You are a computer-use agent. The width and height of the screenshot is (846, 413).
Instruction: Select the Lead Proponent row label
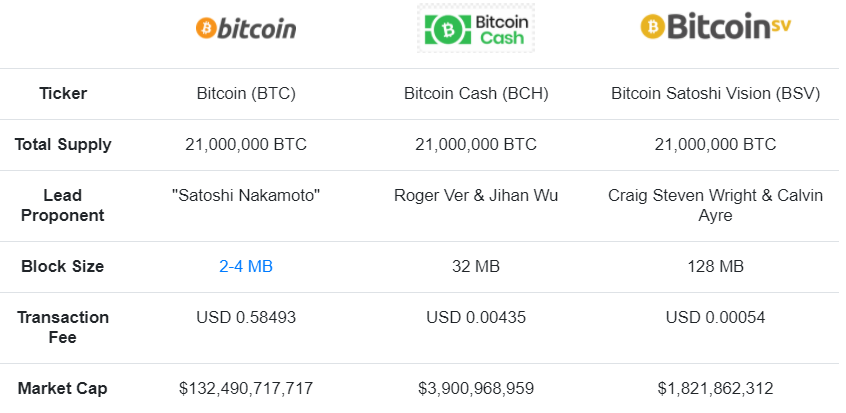pyautogui.click(x=63, y=205)
